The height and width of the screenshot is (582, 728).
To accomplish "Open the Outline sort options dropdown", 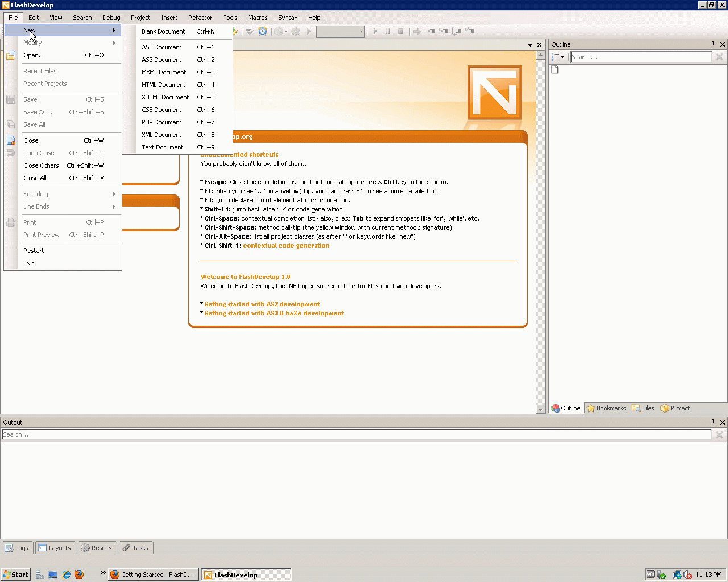I will (559, 57).
